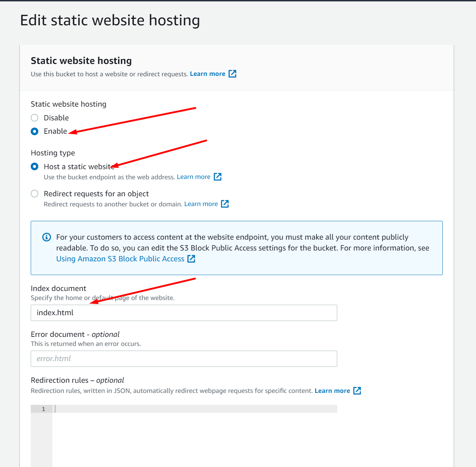
Task: Choose Host a static website option
Action: tap(34, 166)
